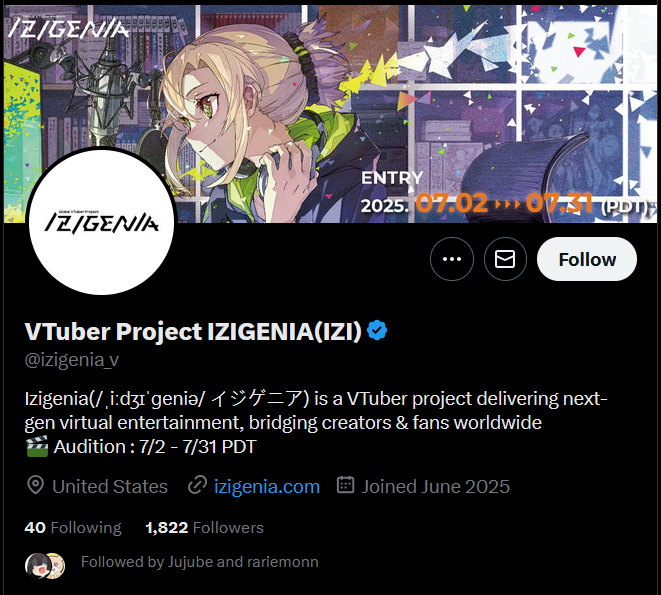View the 1,822 Followers list

(204, 528)
